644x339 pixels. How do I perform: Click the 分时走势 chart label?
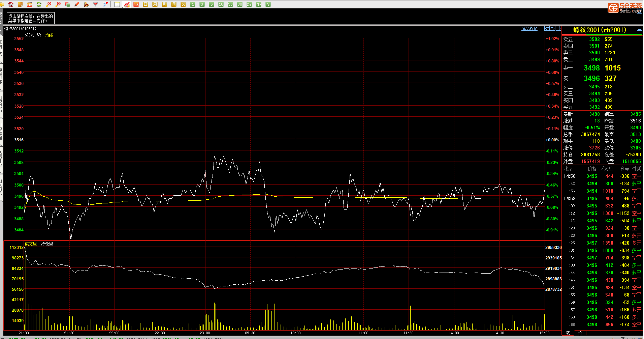pos(33,35)
